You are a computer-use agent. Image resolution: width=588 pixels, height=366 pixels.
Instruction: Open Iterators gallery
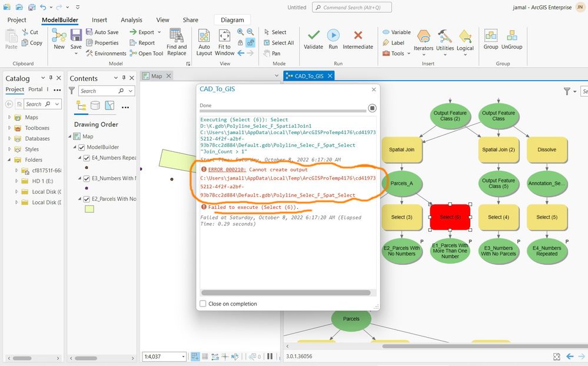[x=423, y=42]
